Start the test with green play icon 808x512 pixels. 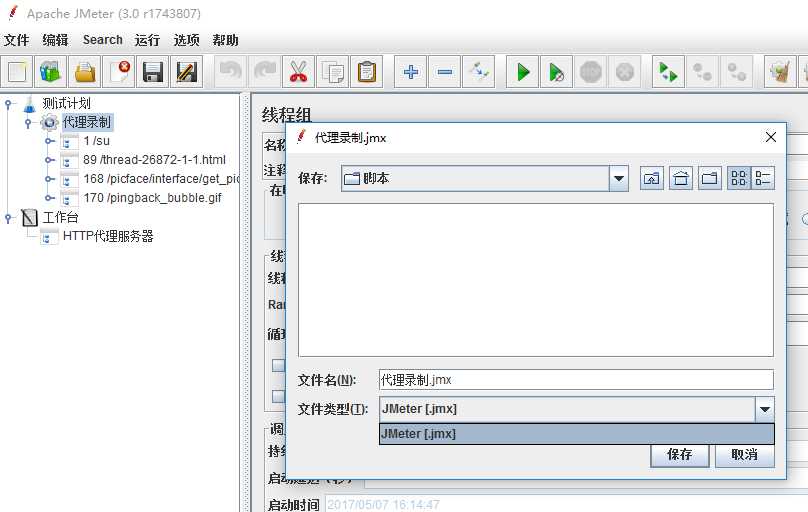[x=523, y=72]
